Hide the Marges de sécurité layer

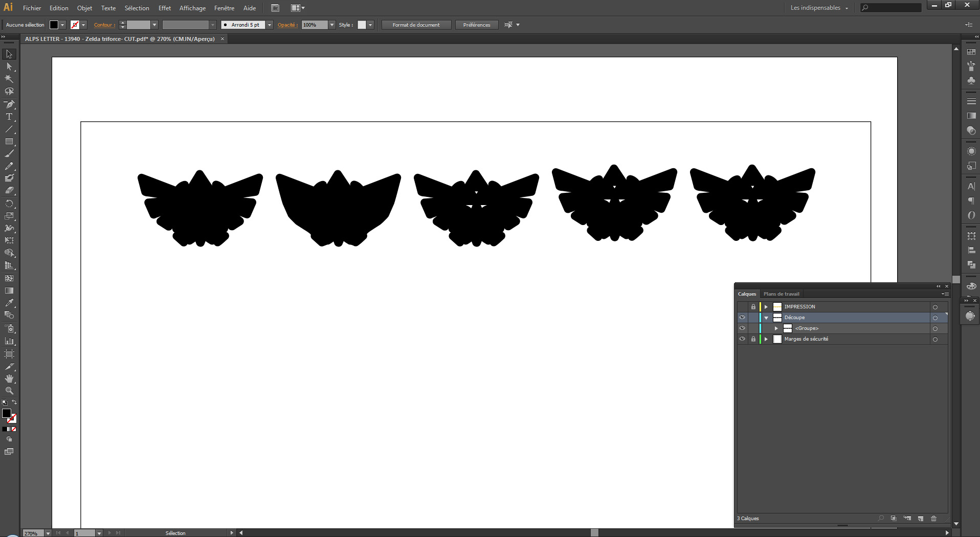(742, 339)
